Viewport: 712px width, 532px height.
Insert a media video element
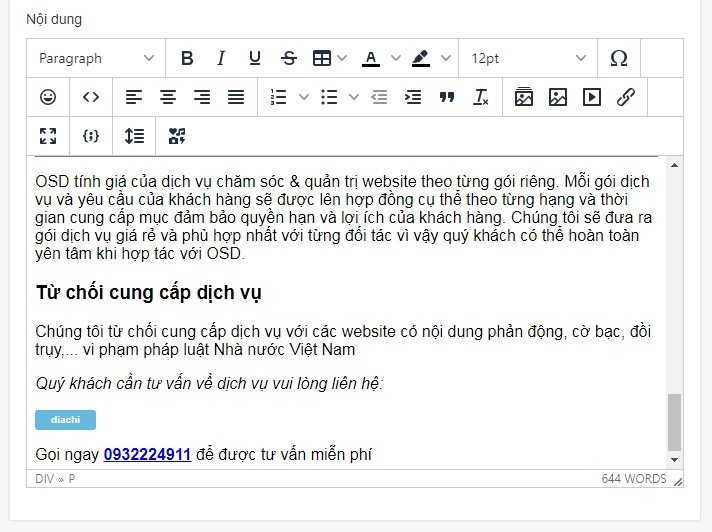tap(592, 97)
